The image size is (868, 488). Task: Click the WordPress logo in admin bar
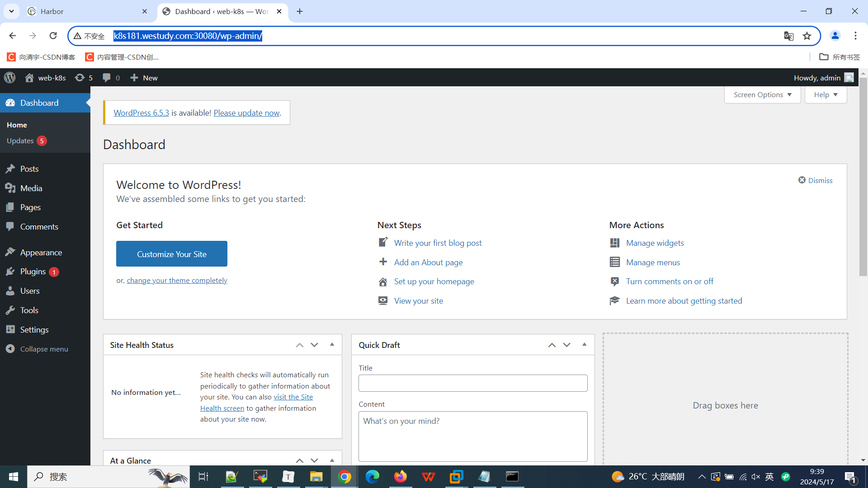coord(10,78)
